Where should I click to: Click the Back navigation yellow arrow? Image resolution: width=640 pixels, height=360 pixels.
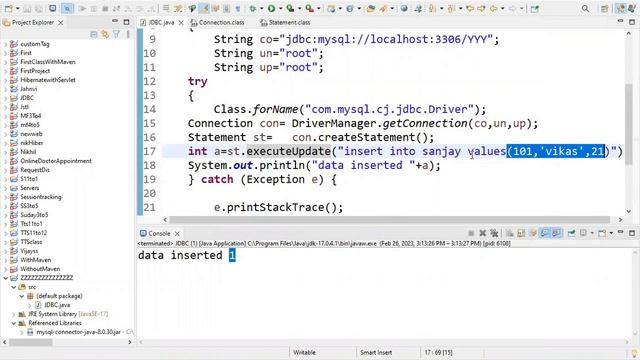click(x=493, y=9)
